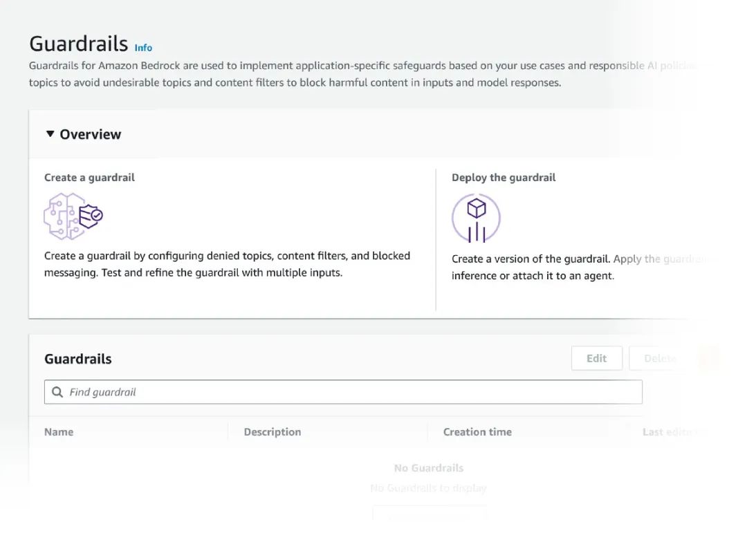Focus the Find guardrail search field
Screen dimensions: 747x560
(346, 392)
